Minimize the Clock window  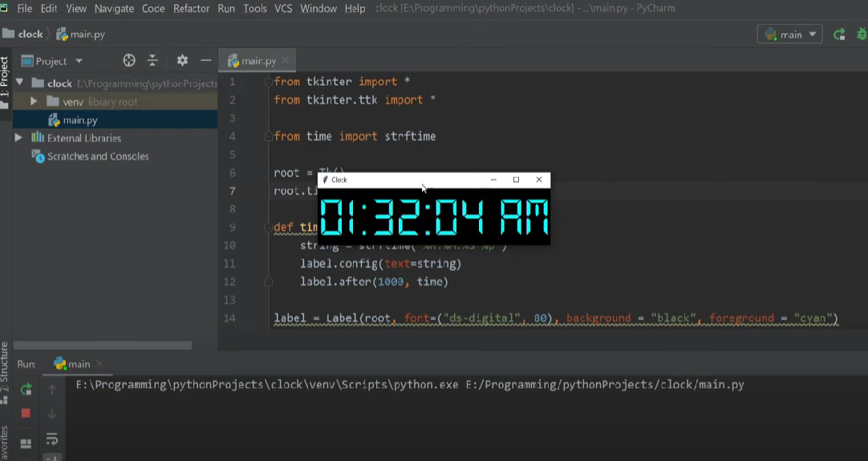coord(493,180)
